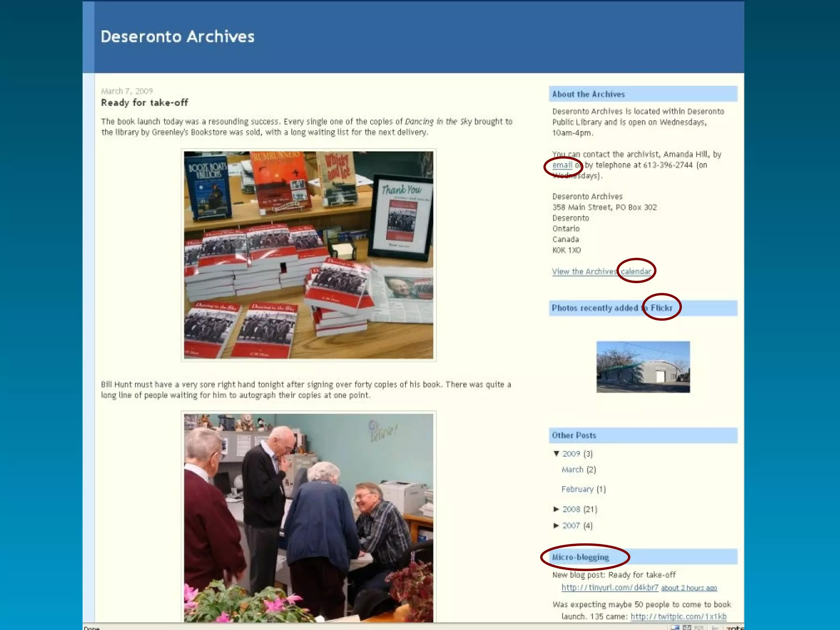
Task: Expand the 2008 posts triangle
Action: coord(556,509)
